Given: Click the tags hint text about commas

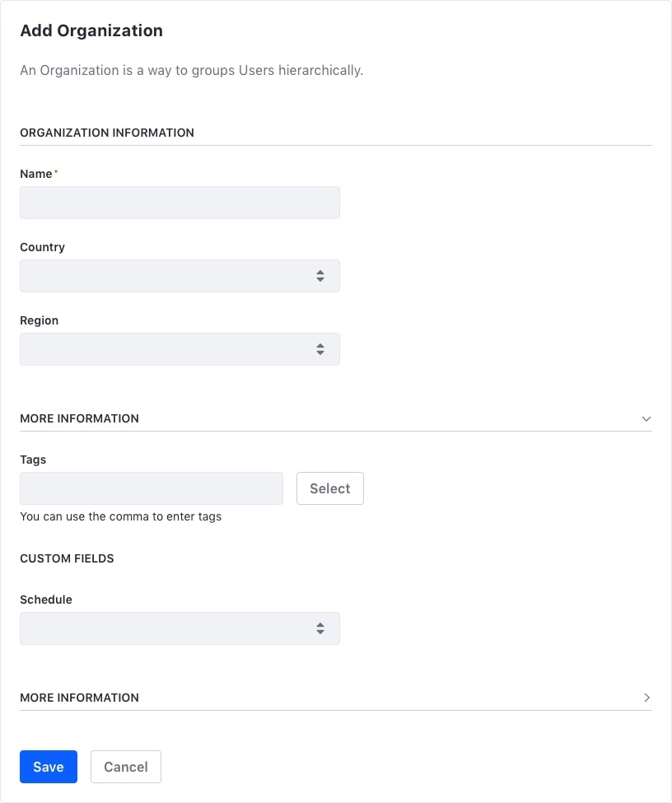Looking at the screenshot, I should pyautogui.click(x=120, y=516).
